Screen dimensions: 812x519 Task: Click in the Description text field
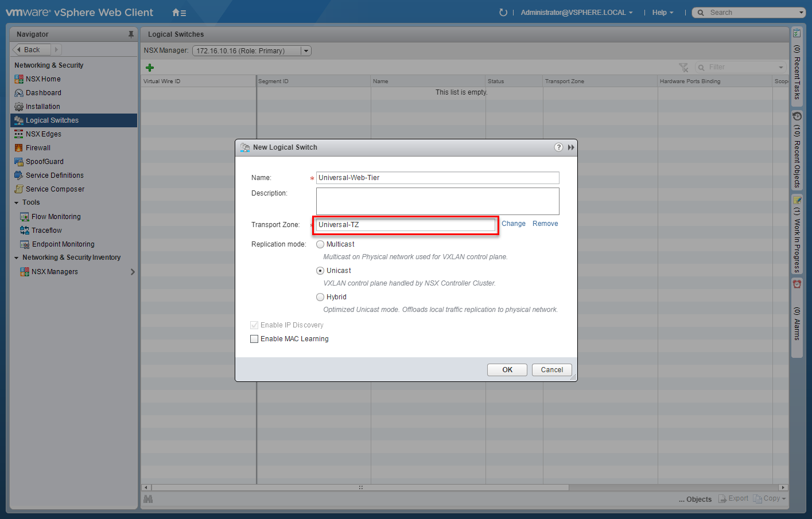click(437, 201)
